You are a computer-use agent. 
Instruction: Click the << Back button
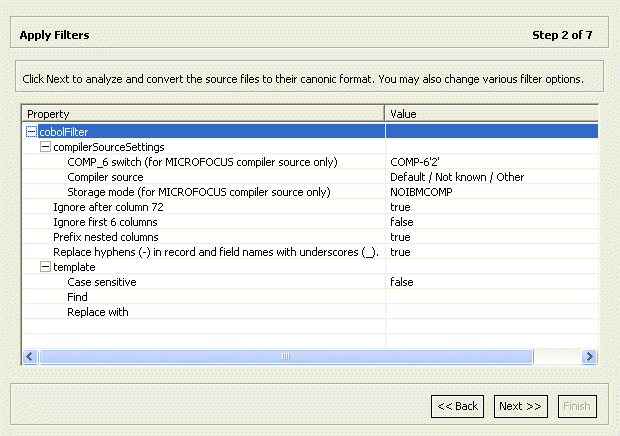[x=457, y=406]
